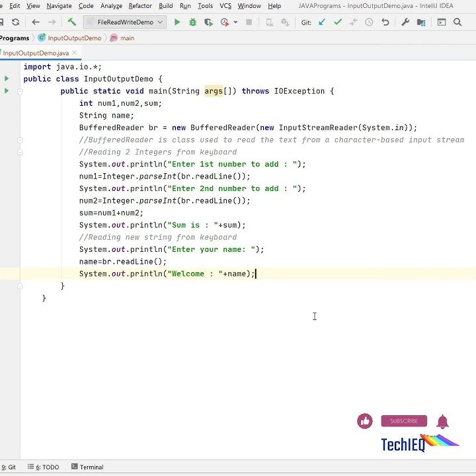This screenshot has width=476, height=476.
Task: Open the VCS menu
Action: tap(225, 6)
